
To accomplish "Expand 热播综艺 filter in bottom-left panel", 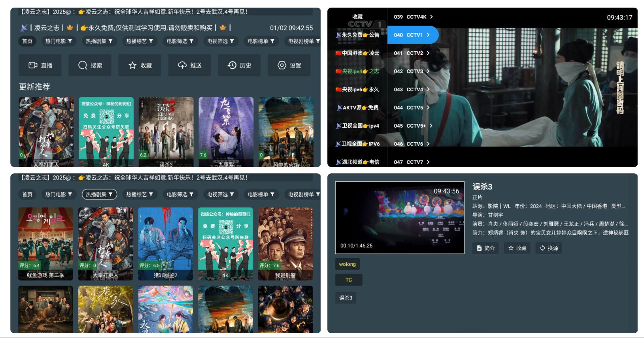I will click(x=139, y=194).
